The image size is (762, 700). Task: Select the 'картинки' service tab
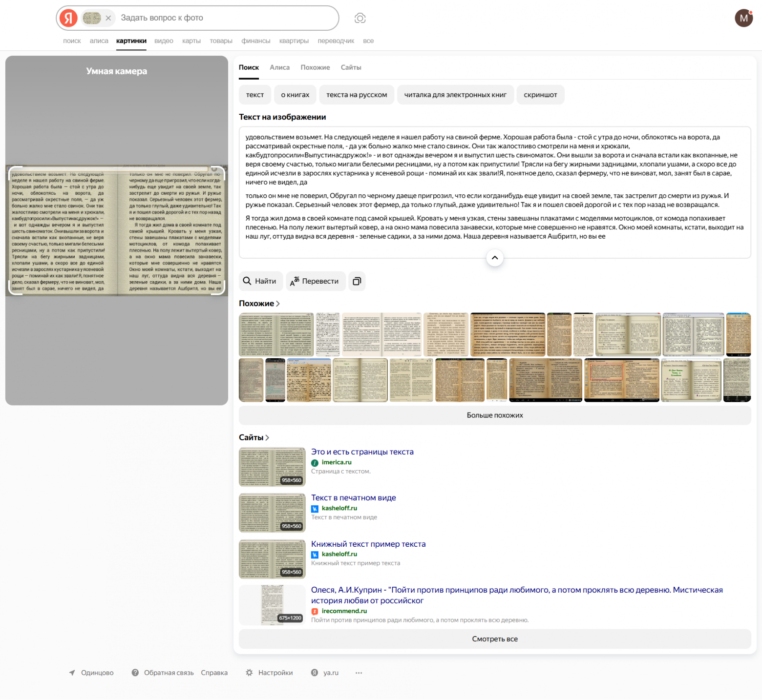click(131, 41)
